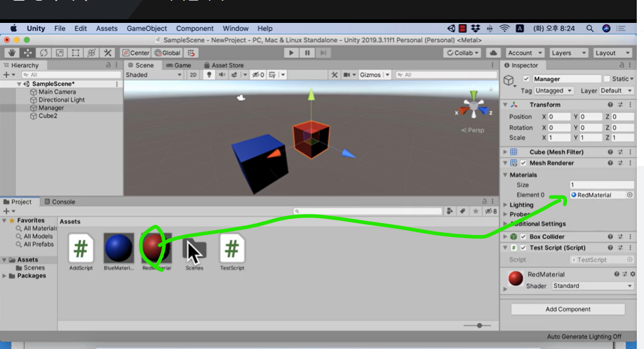644x349 pixels.
Task: Click the Add Component button
Action: (x=567, y=309)
